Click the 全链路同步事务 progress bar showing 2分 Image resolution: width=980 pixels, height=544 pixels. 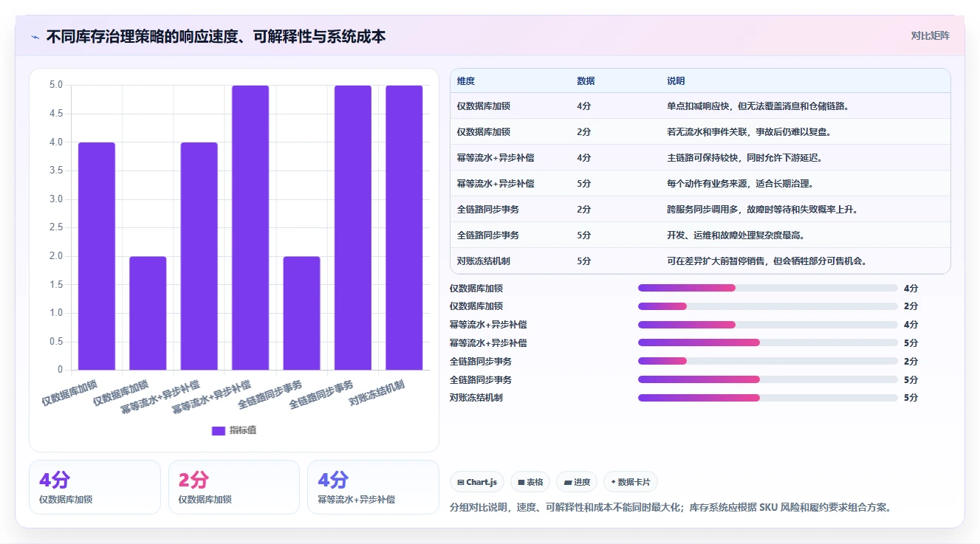pos(768,361)
